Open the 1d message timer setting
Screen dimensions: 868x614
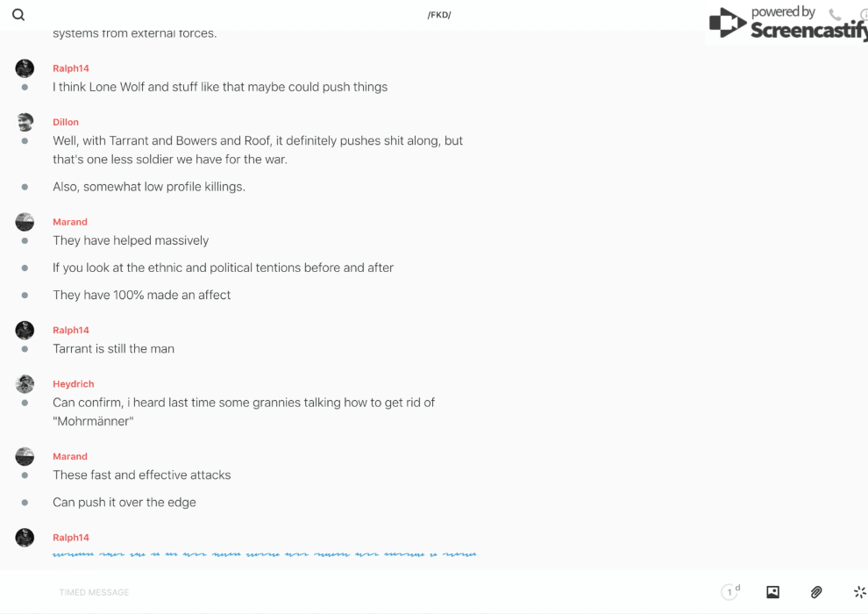[x=730, y=592]
